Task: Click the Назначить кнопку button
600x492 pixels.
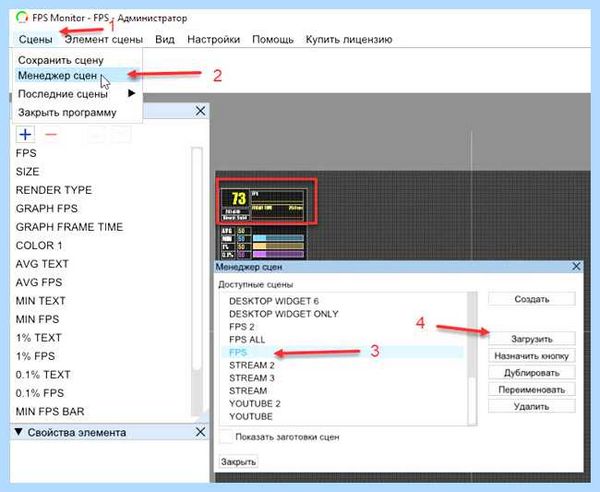Action: (x=532, y=356)
